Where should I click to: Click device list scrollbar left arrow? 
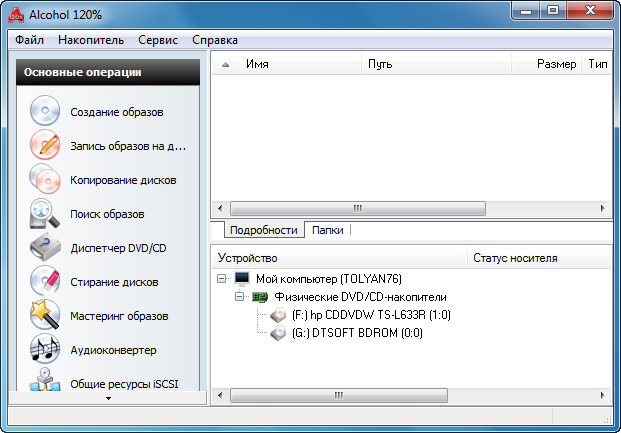pos(220,395)
